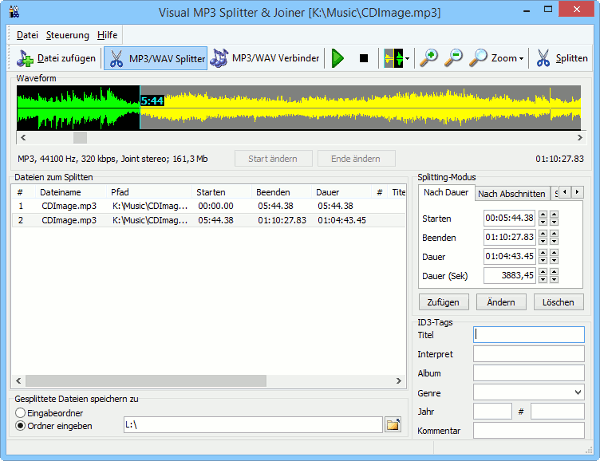Click the file list scrollbar right arrow
The image size is (600, 461).
398,381
